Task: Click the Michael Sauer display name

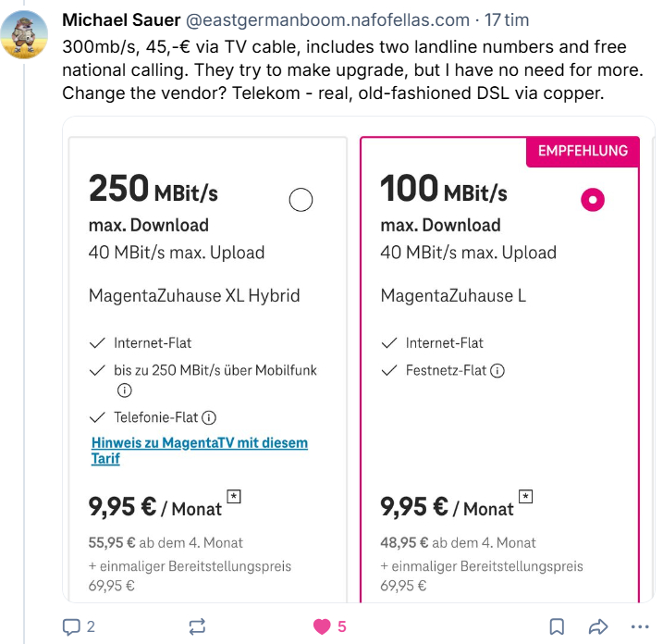Action: point(120,19)
